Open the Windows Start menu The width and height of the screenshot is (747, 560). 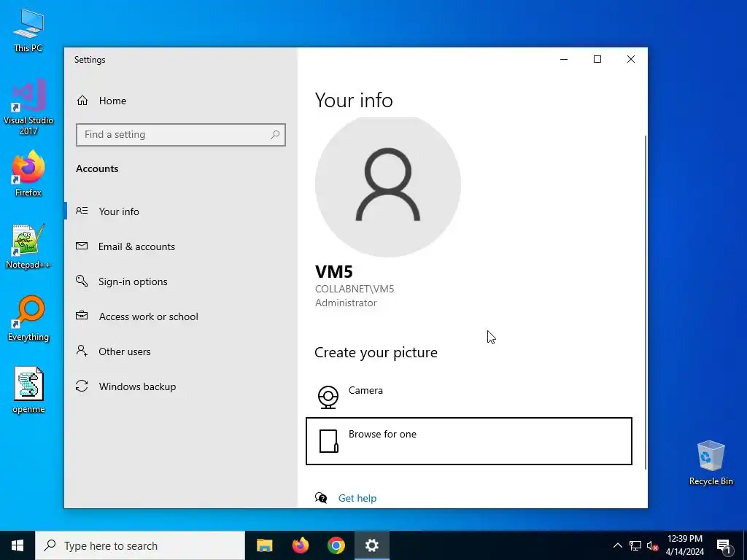click(x=18, y=545)
